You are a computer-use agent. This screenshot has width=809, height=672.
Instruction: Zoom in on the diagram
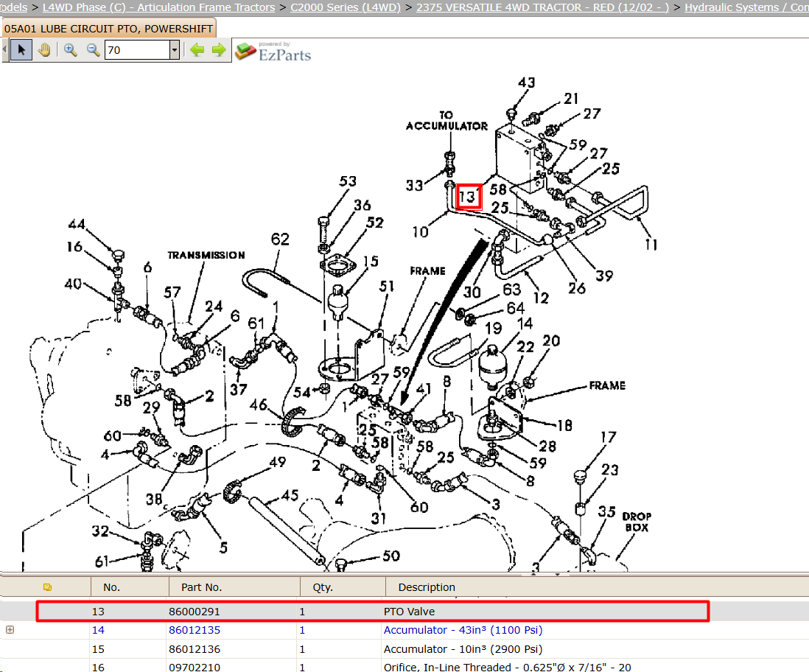point(70,50)
